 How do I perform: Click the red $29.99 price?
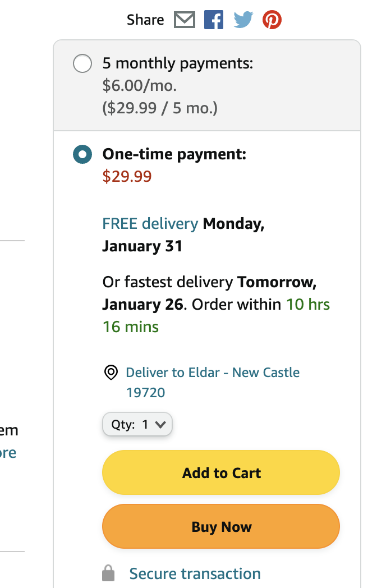[x=127, y=177]
